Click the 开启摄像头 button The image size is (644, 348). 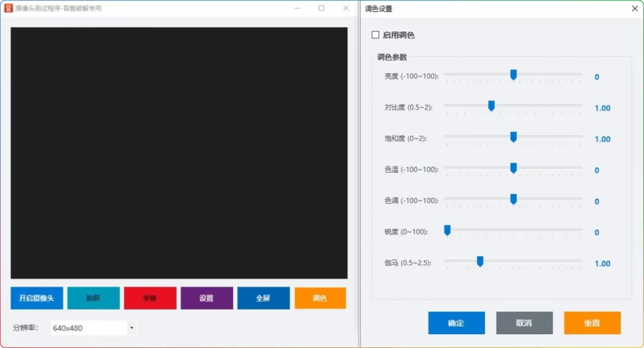coord(37,298)
